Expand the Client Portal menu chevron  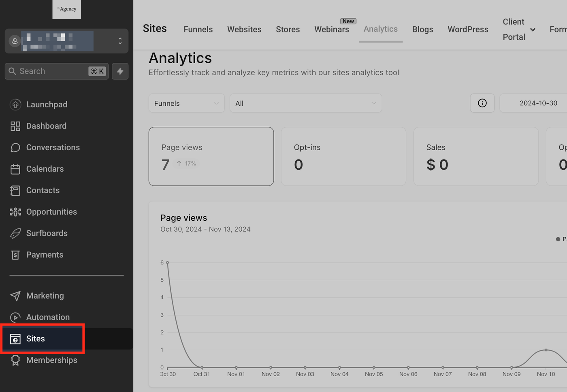pyautogui.click(x=533, y=30)
